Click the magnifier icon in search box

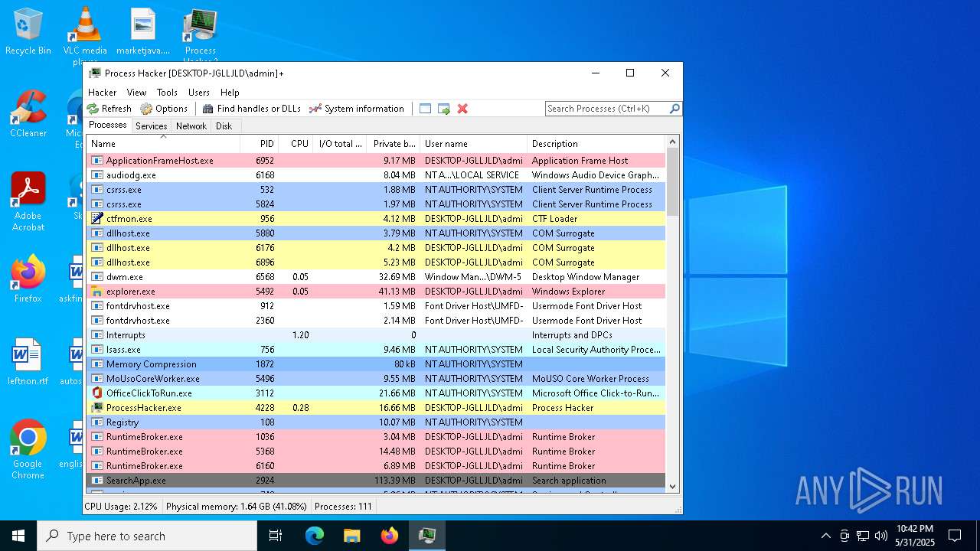point(675,109)
